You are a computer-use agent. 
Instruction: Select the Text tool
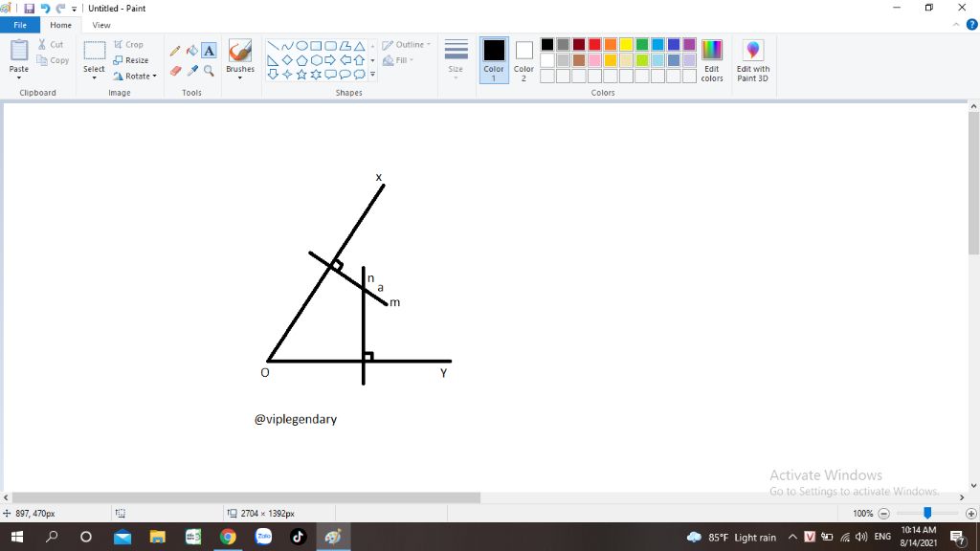pos(209,51)
